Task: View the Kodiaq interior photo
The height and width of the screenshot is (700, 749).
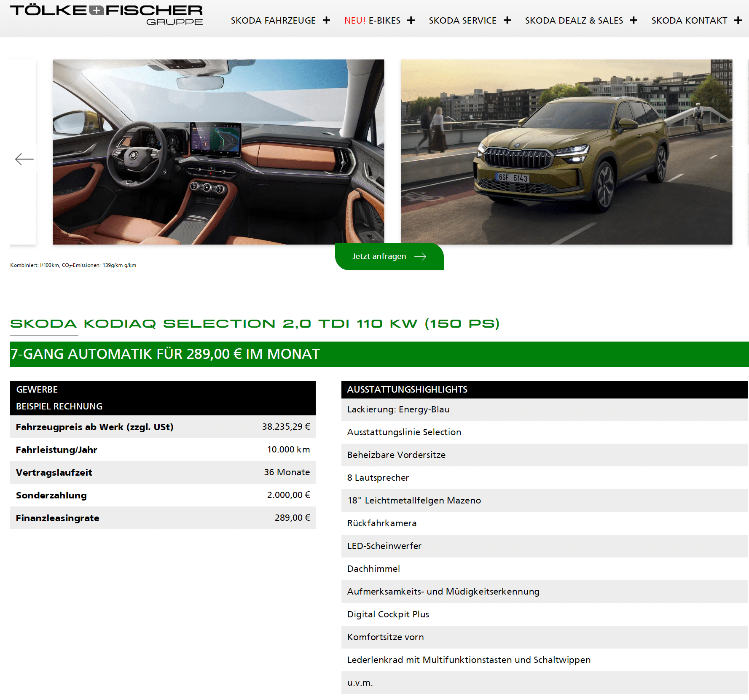Action: click(218, 152)
